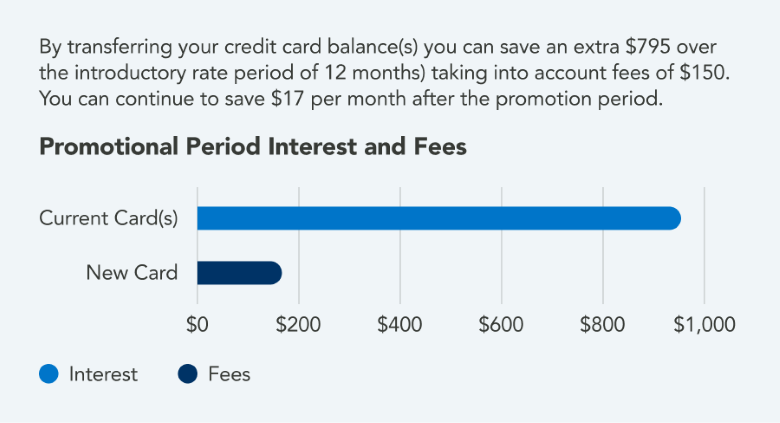780x423 pixels.
Task: Click the Fees legend dark dot
Action: [188, 375]
